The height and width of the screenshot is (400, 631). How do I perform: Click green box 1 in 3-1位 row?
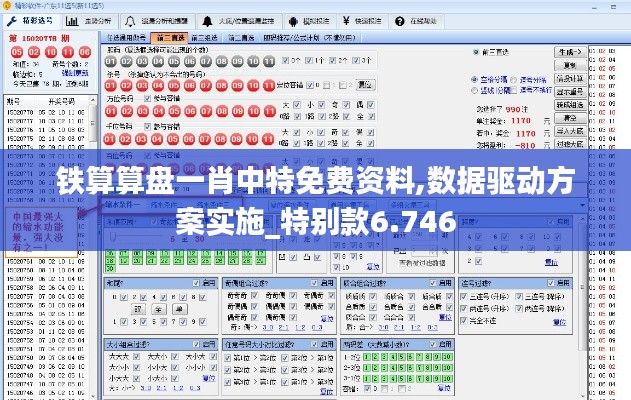(x=367, y=378)
